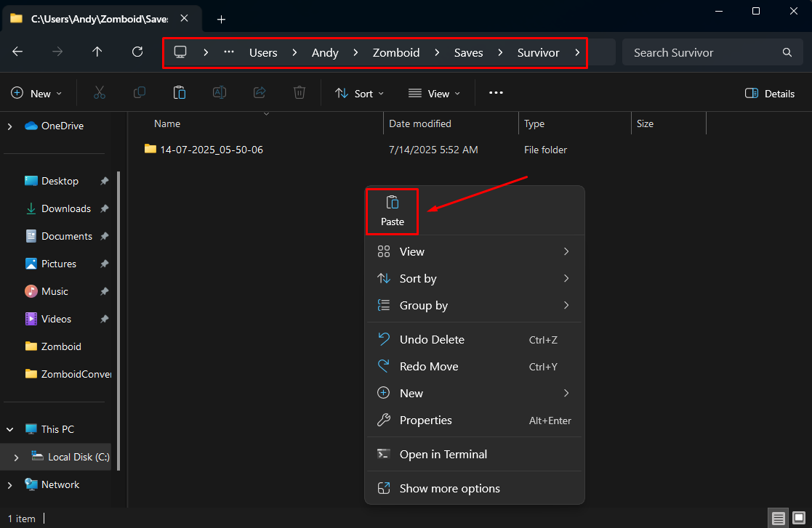
Task: Switch to details layout via status bar toggle
Action: click(x=778, y=518)
